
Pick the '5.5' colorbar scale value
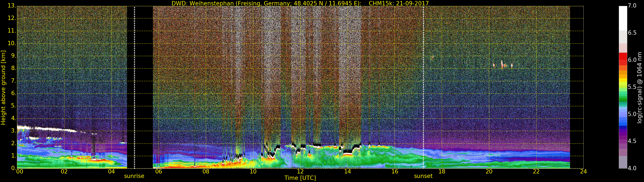[632, 87]
